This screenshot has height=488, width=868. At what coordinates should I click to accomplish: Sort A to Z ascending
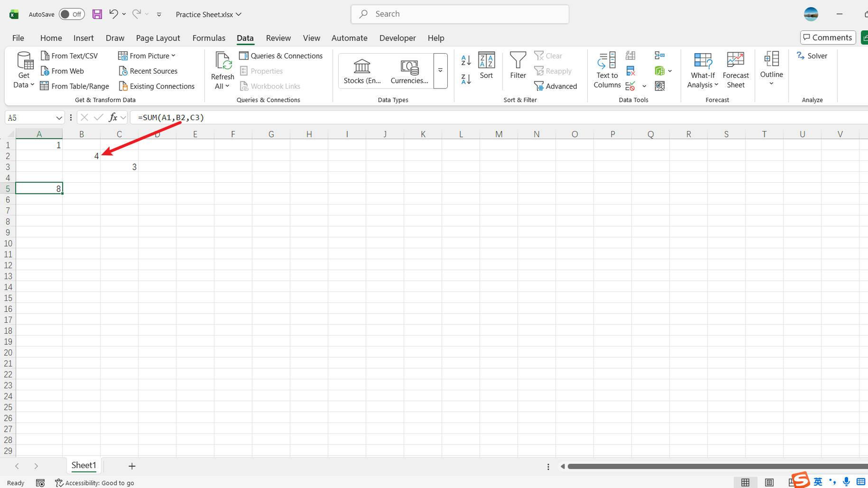pos(466,60)
